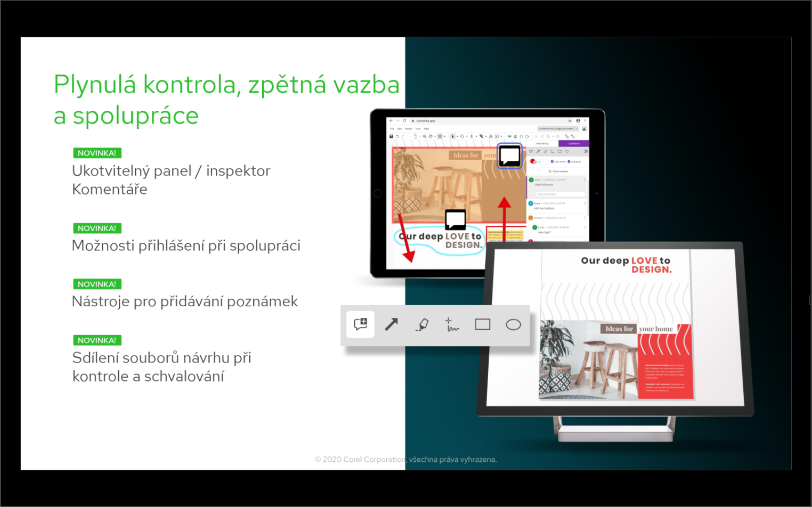812x507 pixels.
Task: Click the add comment icon in the Comments panel
Action: [x=531, y=151]
